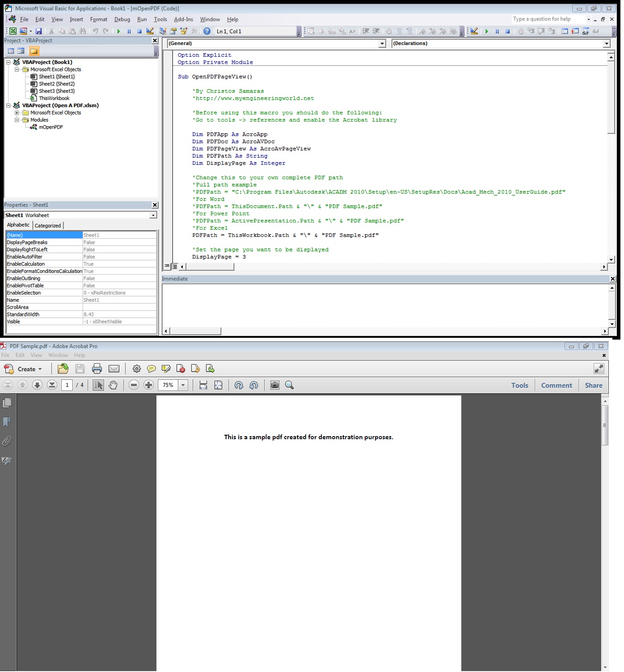Viewport: 624px width, 672px height.
Task: Toggle the Selection tool in Acrobat
Action: [98, 385]
